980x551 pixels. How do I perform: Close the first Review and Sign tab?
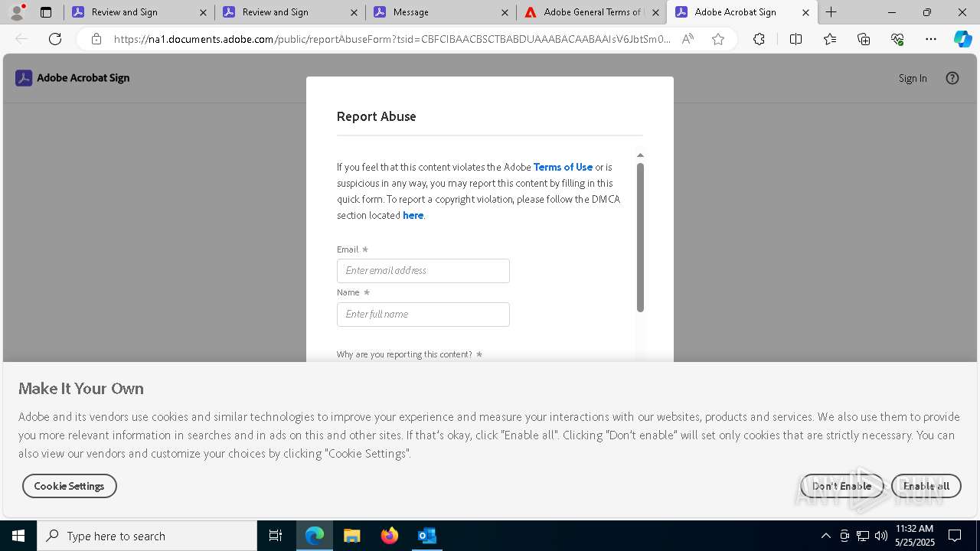point(203,12)
